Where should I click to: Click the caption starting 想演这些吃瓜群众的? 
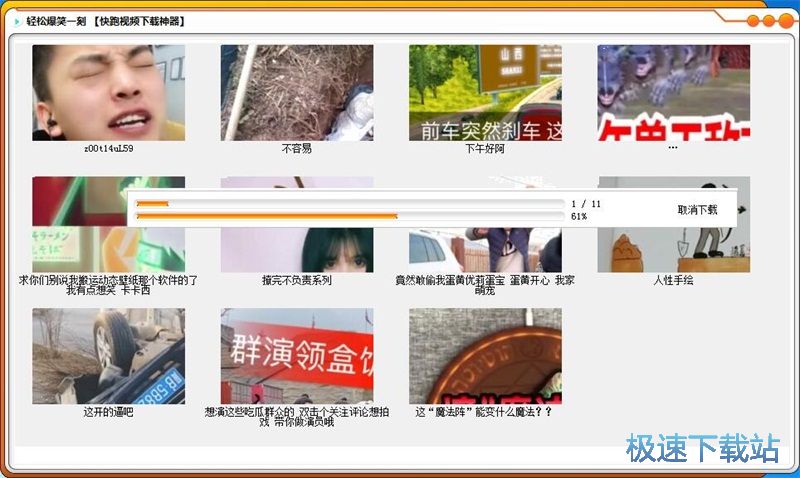(296, 417)
